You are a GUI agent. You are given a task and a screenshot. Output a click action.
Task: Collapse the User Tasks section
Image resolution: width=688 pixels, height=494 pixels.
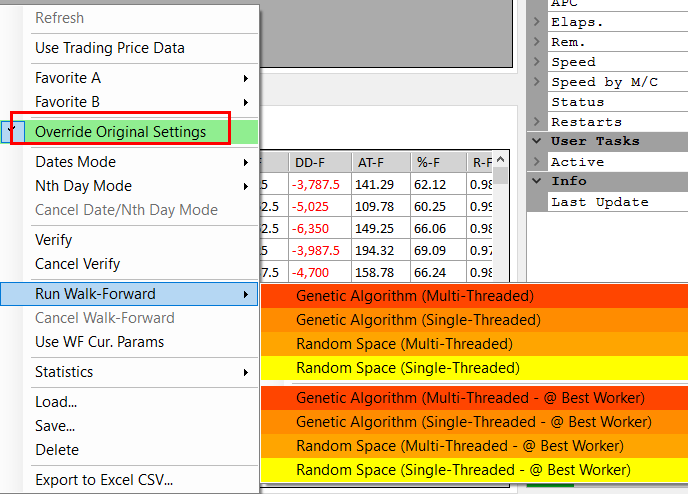(x=537, y=142)
